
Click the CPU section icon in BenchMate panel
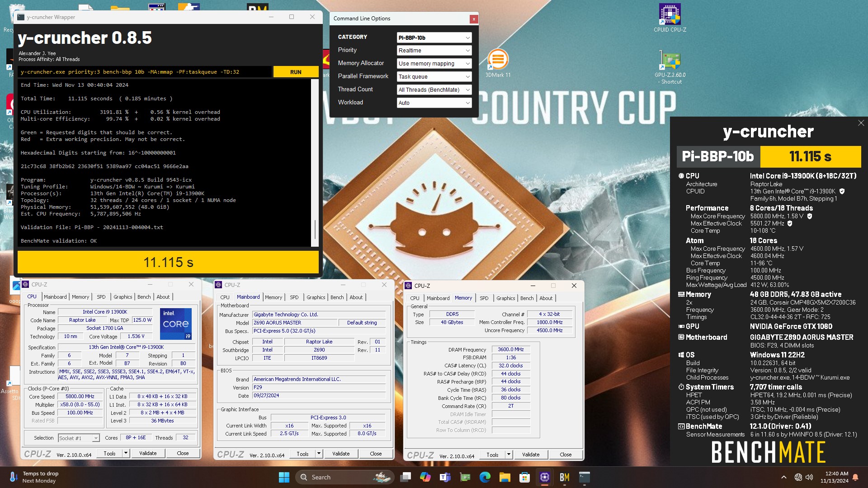tap(681, 176)
